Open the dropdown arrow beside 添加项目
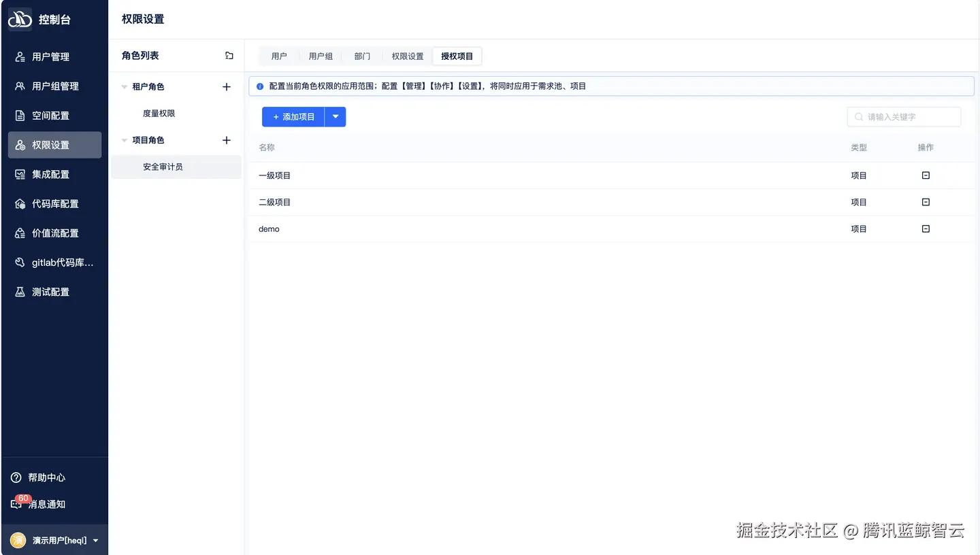 click(335, 116)
